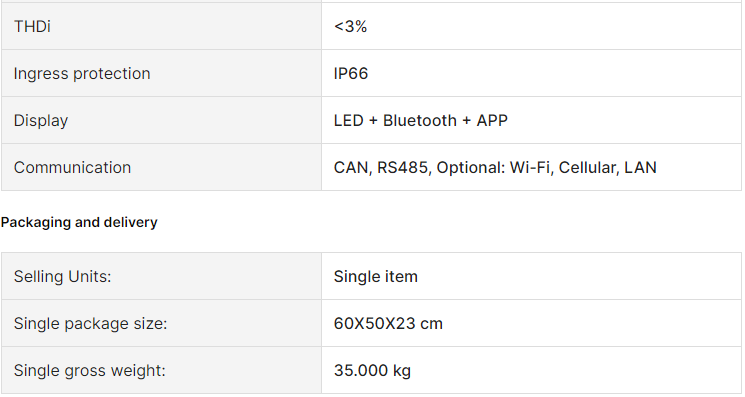This screenshot has width=745, height=397.
Task: Select the 35.000 kg value
Action: [x=372, y=370]
